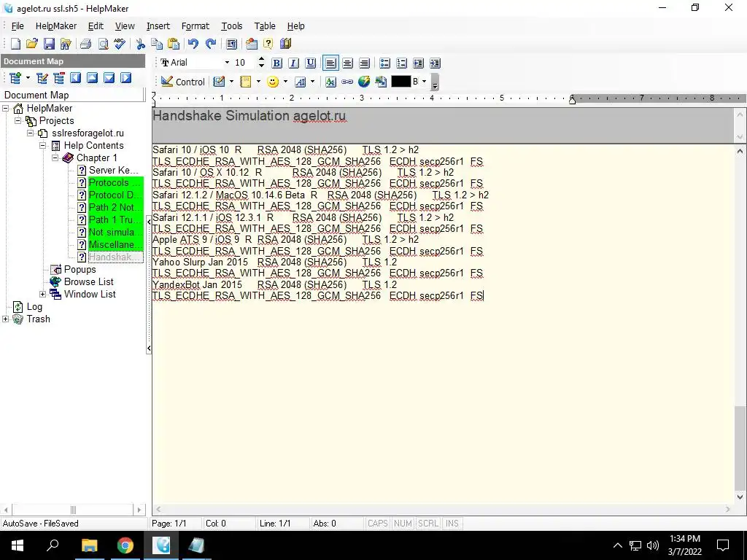This screenshot has height=560, width=747.
Task: Collapse the Chapter 1 tree node
Action: point(55,157)
